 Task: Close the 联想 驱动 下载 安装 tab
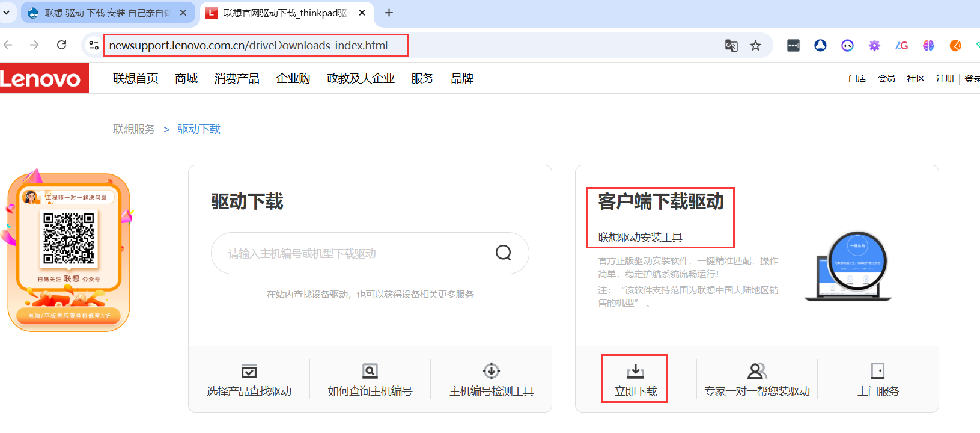pyautogui.click(x=183, y=13)
